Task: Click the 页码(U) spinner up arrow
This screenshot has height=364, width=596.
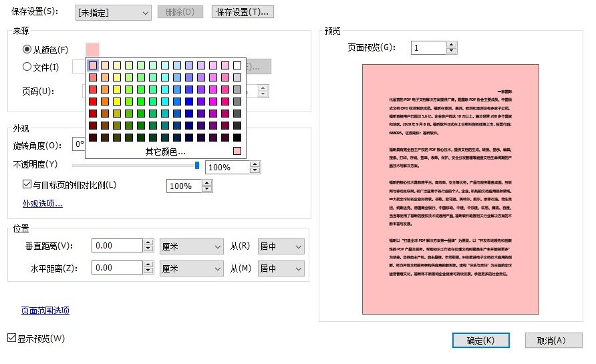Action: pyautogui.click(x=263, y=88)
